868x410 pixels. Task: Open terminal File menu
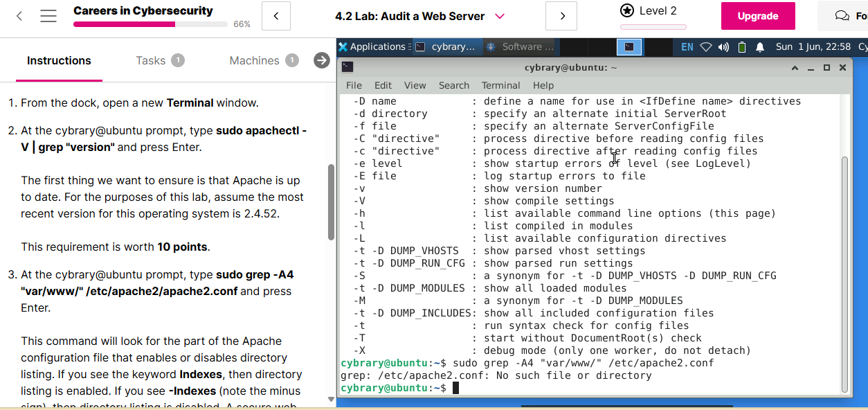(x=354, y=85)
